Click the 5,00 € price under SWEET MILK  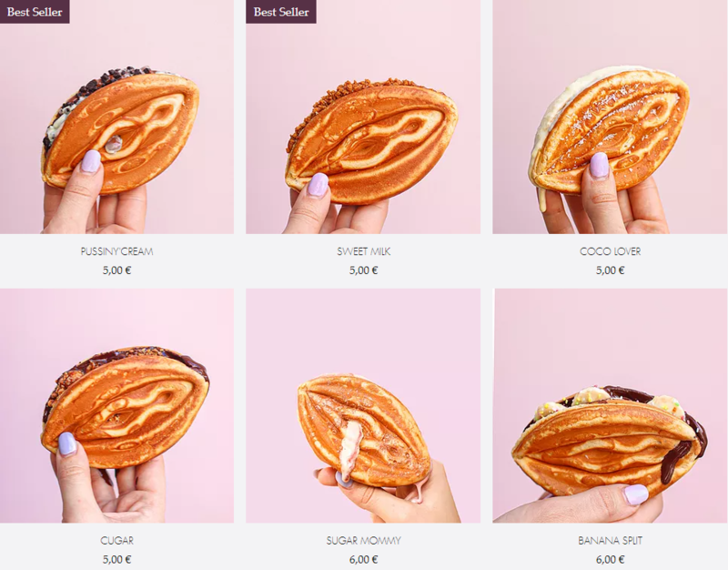click(363, 270)
